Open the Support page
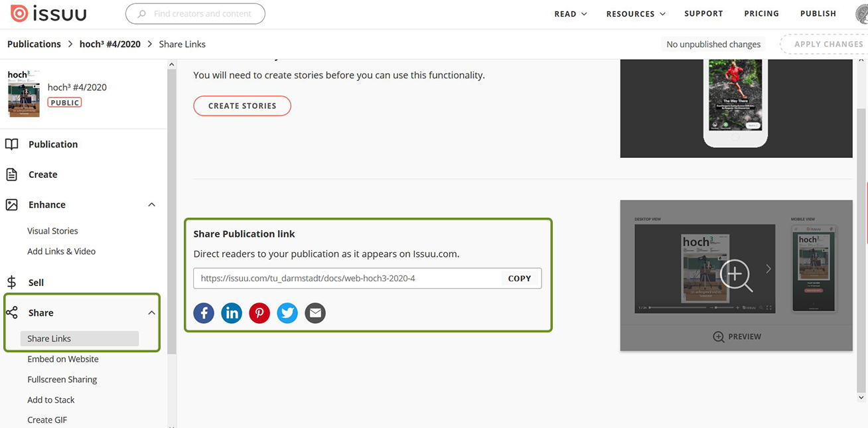 point(703,13)
